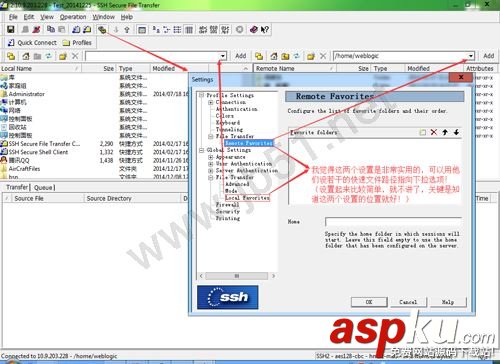Open the Edit menu
500x364 pixels.
(x=29, y=17)
